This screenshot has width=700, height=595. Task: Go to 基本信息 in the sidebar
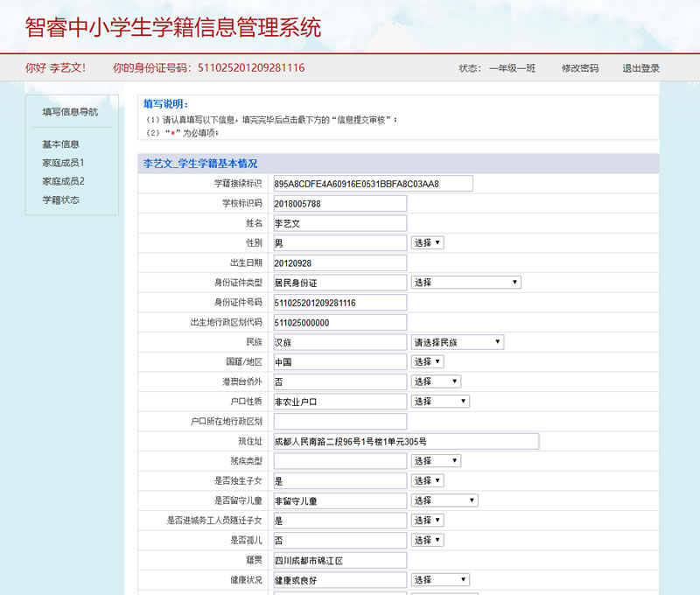61,144
